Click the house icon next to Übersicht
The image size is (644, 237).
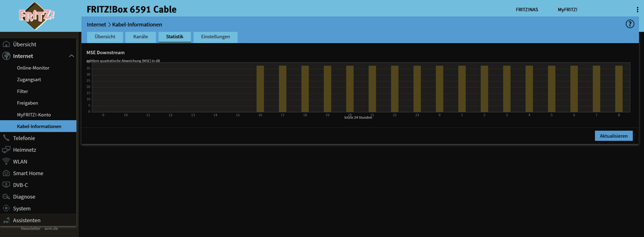(6, 45)
